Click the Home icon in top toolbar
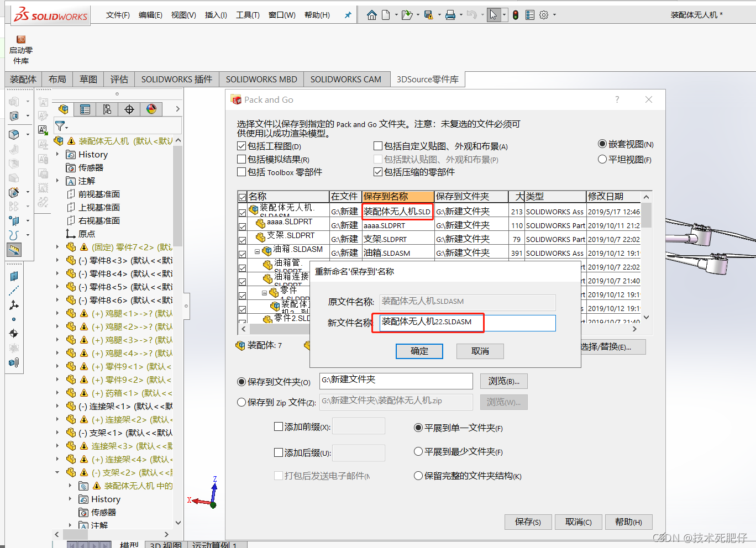Image resolution: width=756 pixels, height=548 pixels. [372, 15]
